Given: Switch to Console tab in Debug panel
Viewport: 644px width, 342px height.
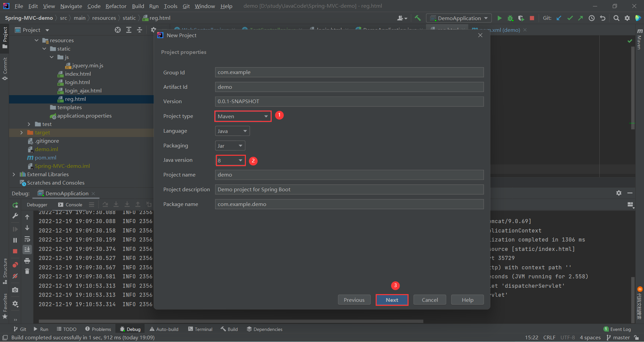Looking at the screenshot, I should 70,205.
